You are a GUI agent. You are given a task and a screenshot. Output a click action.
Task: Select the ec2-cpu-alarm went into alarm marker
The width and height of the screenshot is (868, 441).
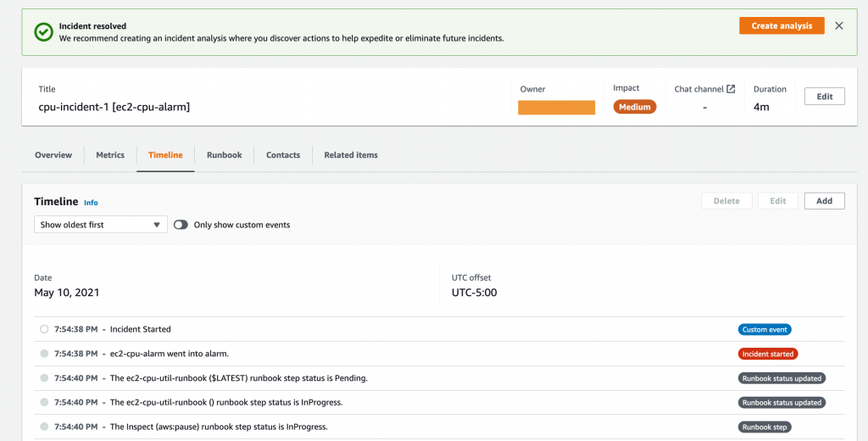pyautogui.click(x=44, y=354)
